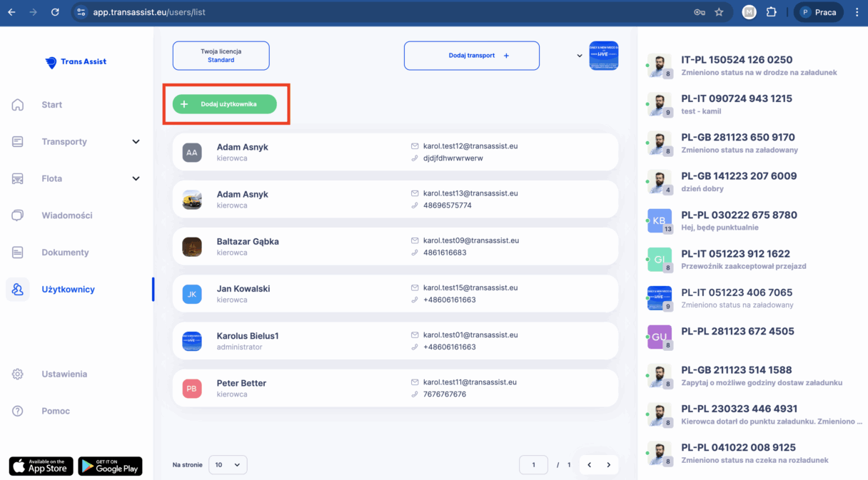Go to next page of users
The height and width of the screenshot is (480, 868).
coord(608,465)
